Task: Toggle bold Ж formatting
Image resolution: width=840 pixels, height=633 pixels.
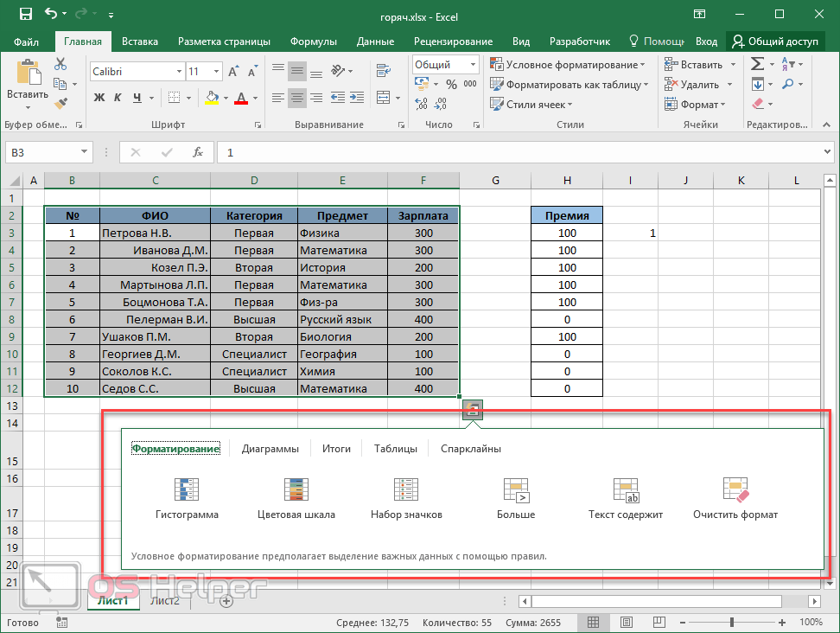Action: click(x=99, y=98)
